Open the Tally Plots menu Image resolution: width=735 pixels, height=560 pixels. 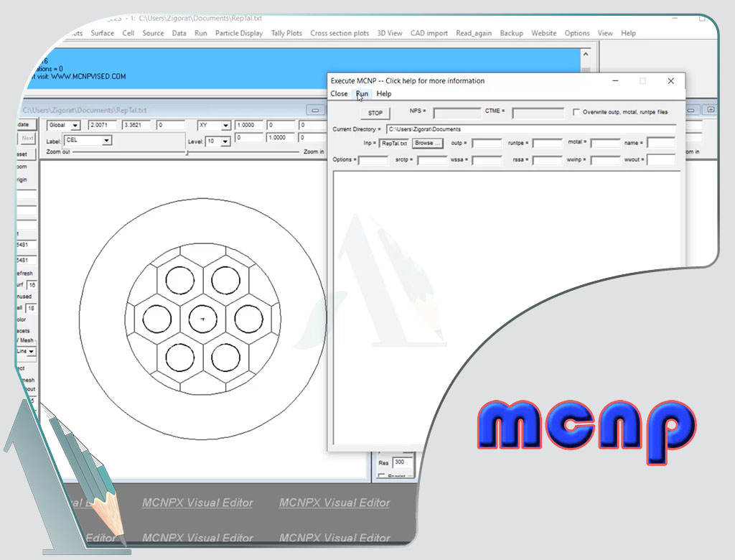286,33
